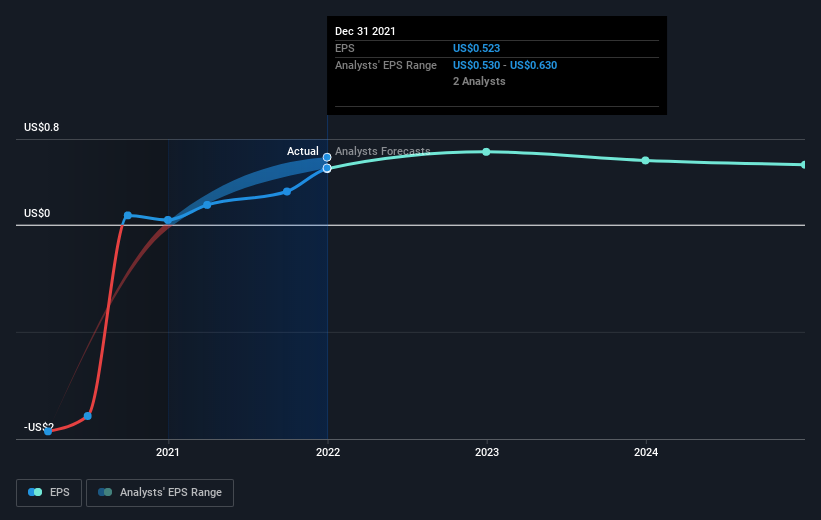Click the data point on the red line's upper-left end

pyautogui.click(x=88, y=416)
